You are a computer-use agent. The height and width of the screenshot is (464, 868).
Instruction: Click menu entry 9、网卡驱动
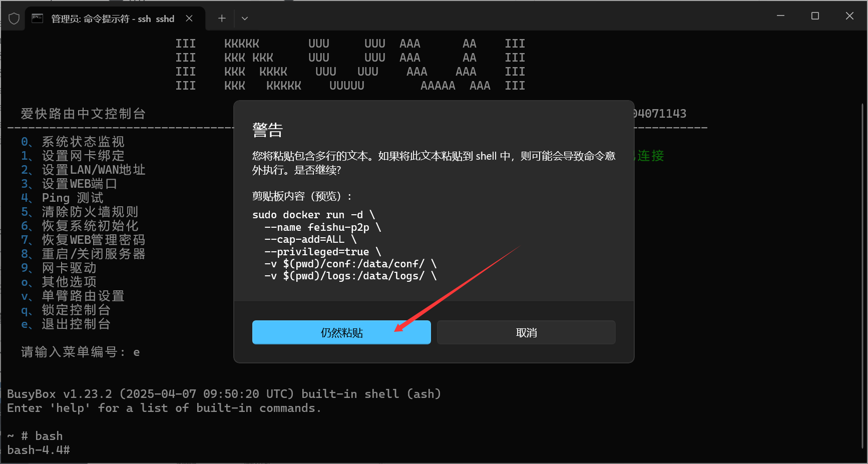[59, 268]
